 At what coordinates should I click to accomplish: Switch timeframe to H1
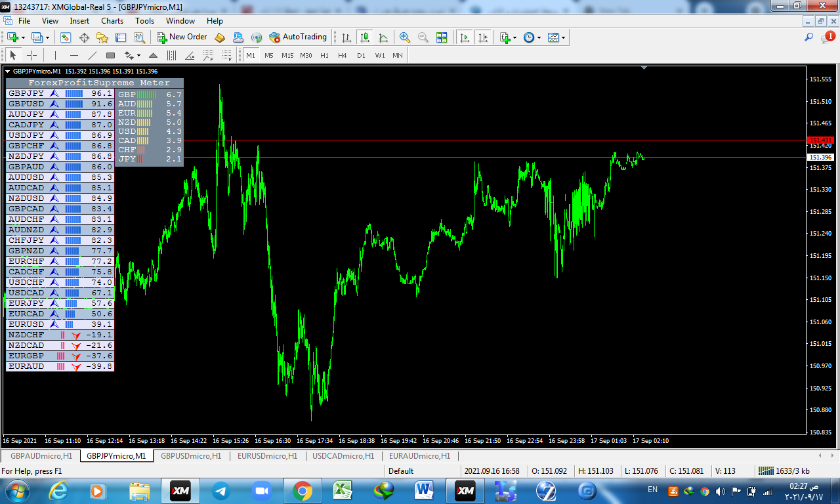coord(324,55)
